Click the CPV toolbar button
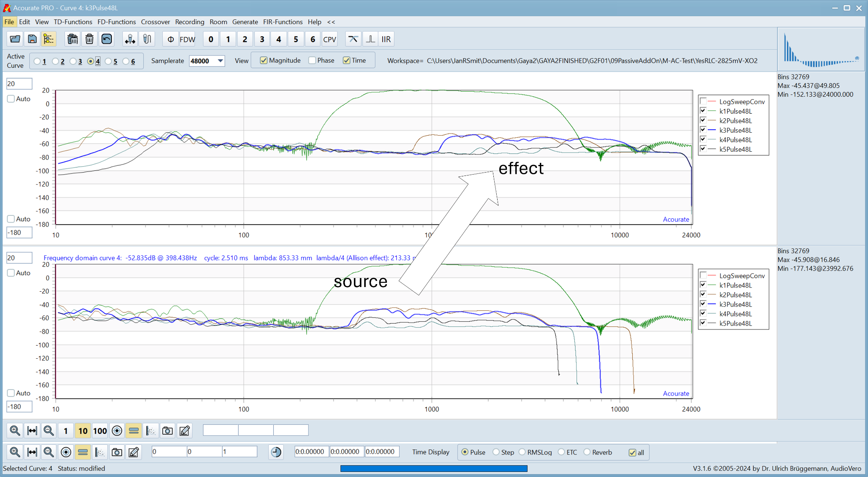Image resolution: width=868 pixels, height=477 pixels. coord(329,39)
